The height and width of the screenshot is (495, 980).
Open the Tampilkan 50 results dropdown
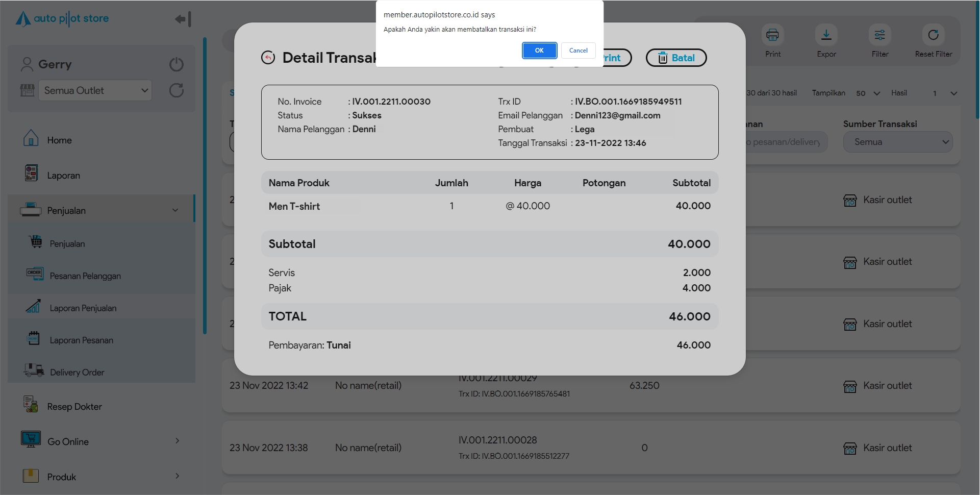point(868,93)
